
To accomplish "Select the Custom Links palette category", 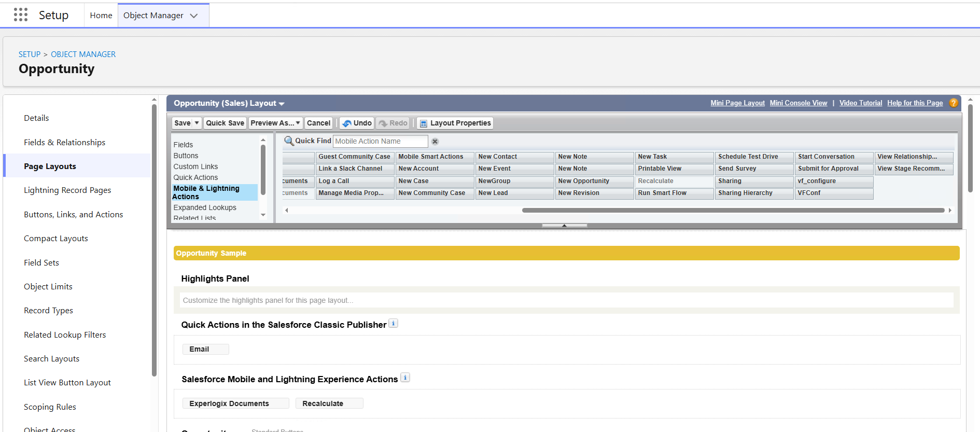I will (195, 166).
